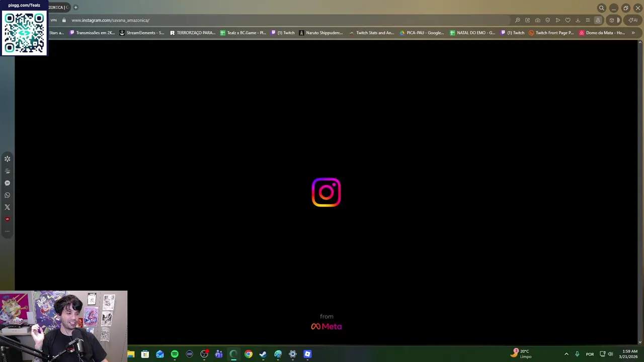This screenshot has height=362, width=644.
Task: Expand the system tray hidden icons chevron
Action: (566, 354)
